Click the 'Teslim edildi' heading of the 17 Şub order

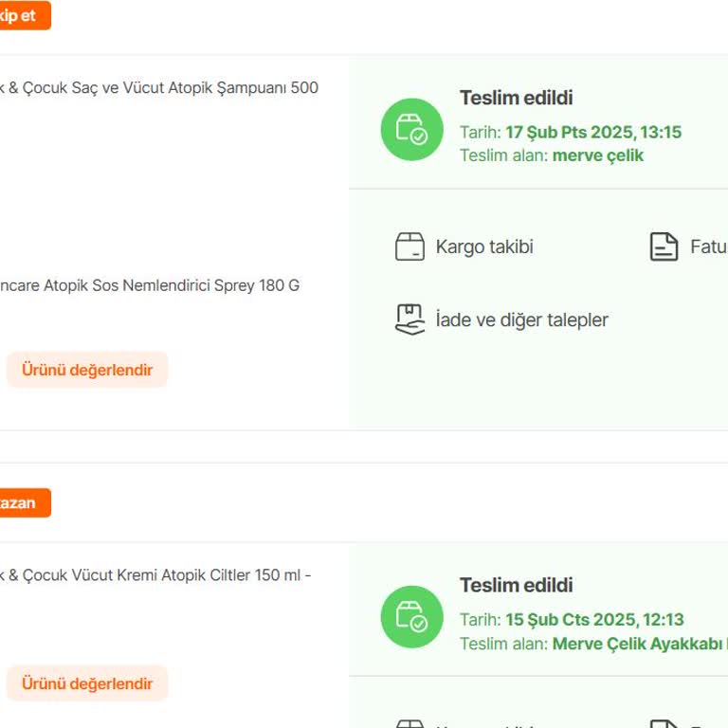(517, 98)
